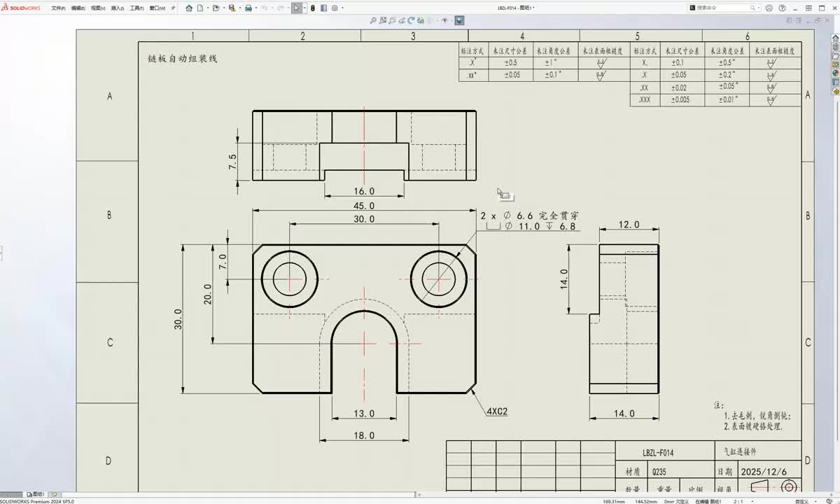
Task: Open the Help question mark icon
Action: pyautogui.click(x=782, y=8)
